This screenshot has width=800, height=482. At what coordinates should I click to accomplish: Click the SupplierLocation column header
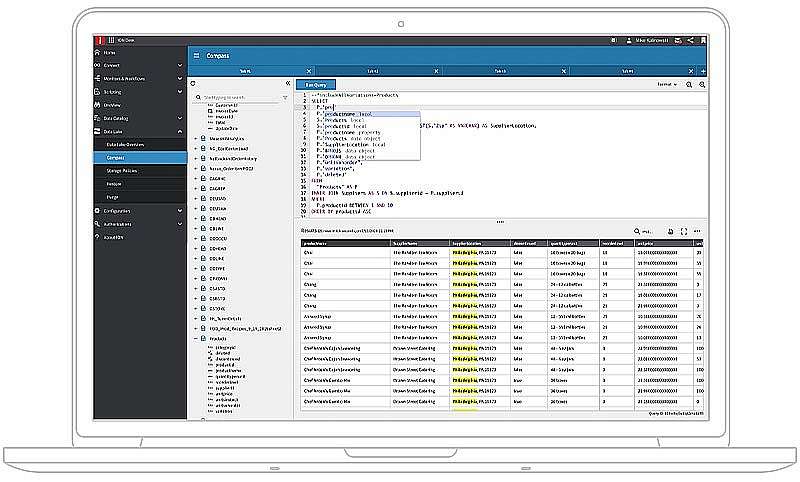pos(480,244)
